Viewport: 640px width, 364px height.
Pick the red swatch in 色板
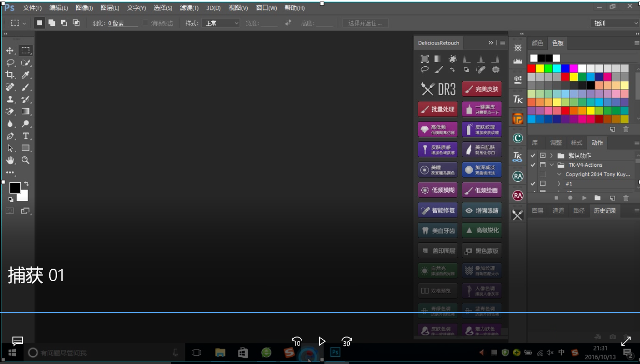pyautogui.click(x=532, y=68)
